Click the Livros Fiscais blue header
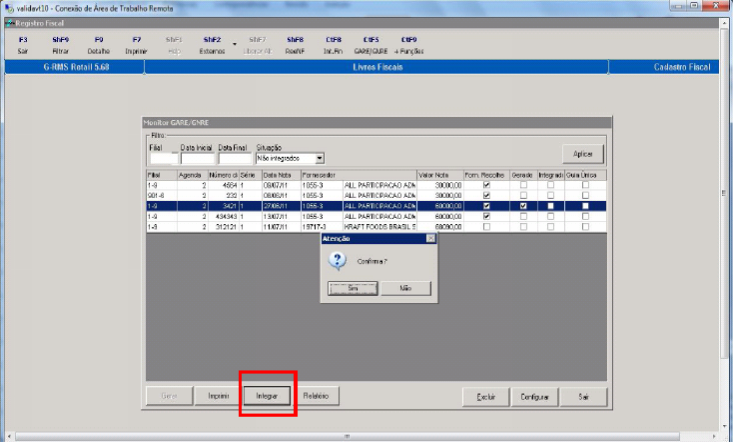The image size is (736, 442). pos(377,67)
